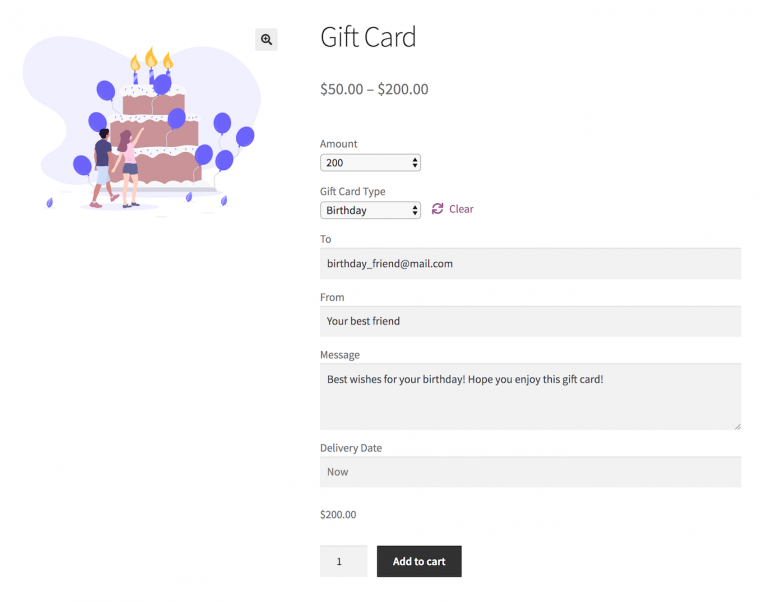Open the Amount dropdown showing 200
The height and width of the screenshot is (602, 768).
(x=370, y=163)
